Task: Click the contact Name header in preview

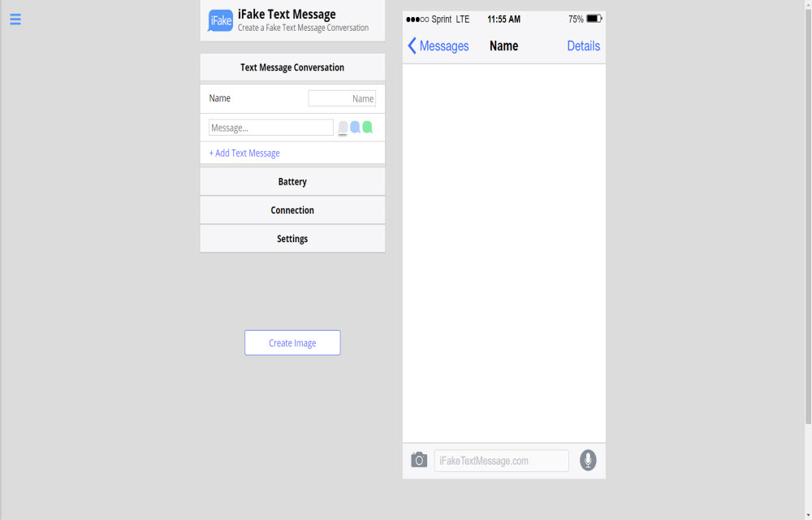Action: point(504,46)
